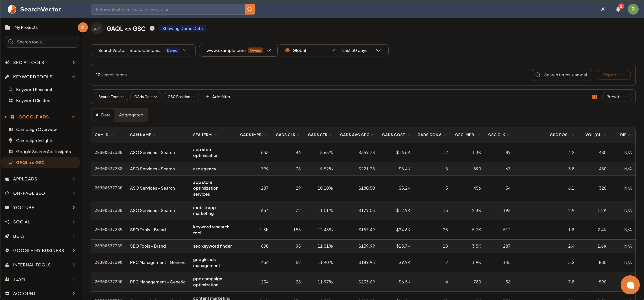
Task: Open the GSC Position filter dropdown
Action: tap(181, 96)
